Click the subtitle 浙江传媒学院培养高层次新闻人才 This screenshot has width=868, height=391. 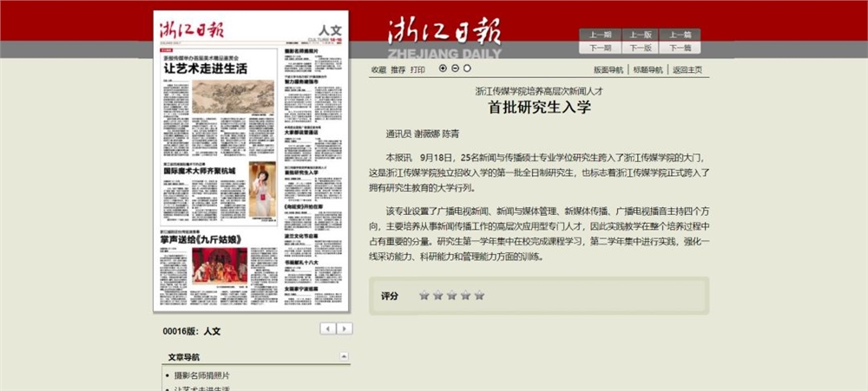pyautogui.click(x=539, y=91)
